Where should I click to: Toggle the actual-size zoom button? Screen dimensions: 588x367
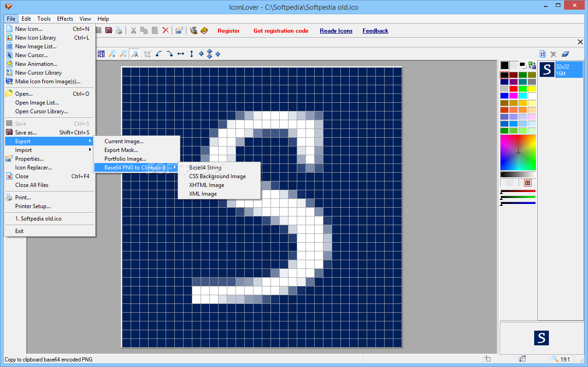pos(135,54)
